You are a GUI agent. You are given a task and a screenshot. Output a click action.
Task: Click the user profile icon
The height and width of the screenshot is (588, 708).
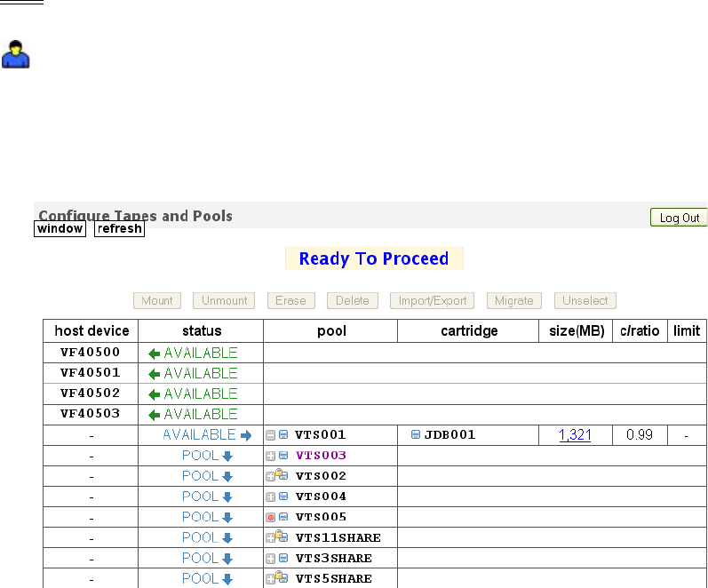pos(15,54)
